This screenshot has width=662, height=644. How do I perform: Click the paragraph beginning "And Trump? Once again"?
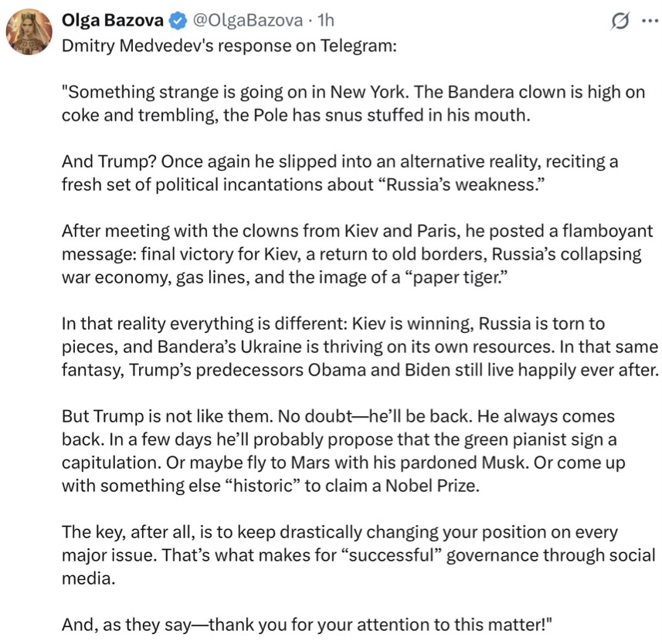(340, 173)
